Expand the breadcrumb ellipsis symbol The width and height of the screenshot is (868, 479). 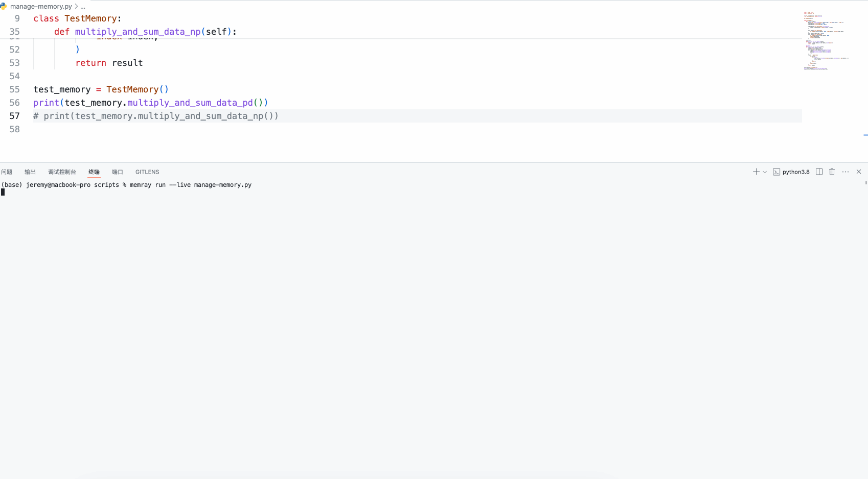pos(83,7)
